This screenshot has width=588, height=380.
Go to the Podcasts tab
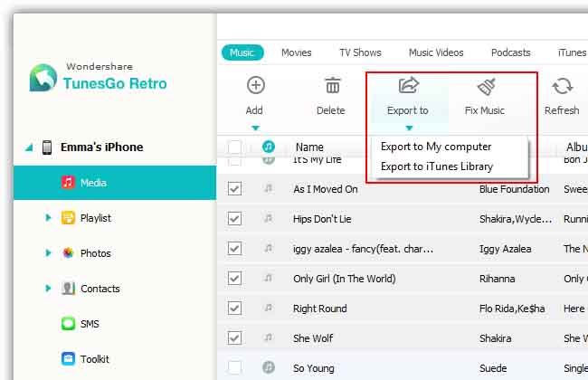pos(511,52)
